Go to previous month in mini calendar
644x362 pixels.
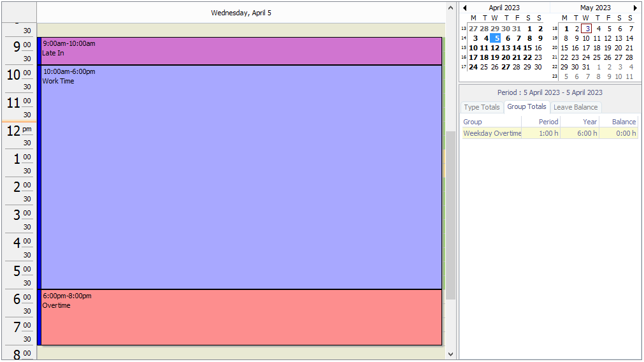(x=465, y=8)
